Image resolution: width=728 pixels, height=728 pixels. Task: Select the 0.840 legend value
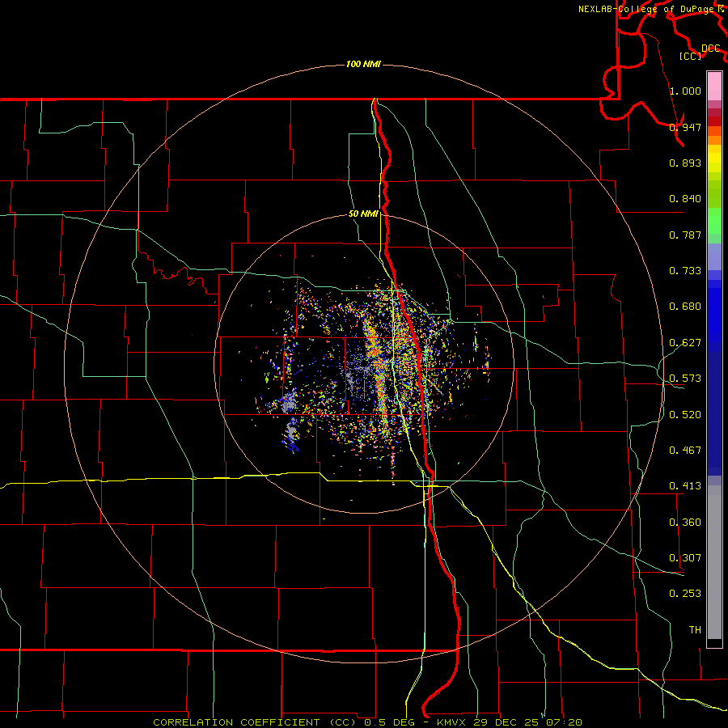pyautogui.click(x=685, y=199)
